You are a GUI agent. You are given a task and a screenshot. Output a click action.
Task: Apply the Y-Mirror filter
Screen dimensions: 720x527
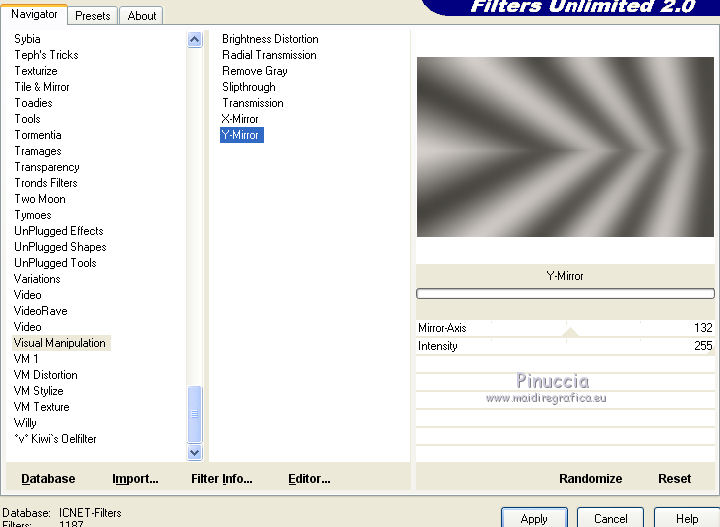pyautogui.click(x=534, y=518)
